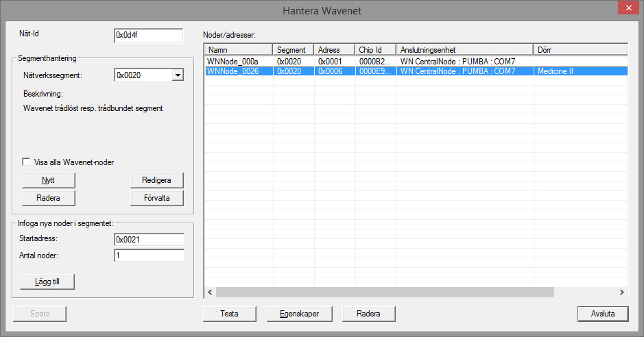The image size is (644, 337).
Task: Click Radera button below the node list
Action: pos(369,314)
